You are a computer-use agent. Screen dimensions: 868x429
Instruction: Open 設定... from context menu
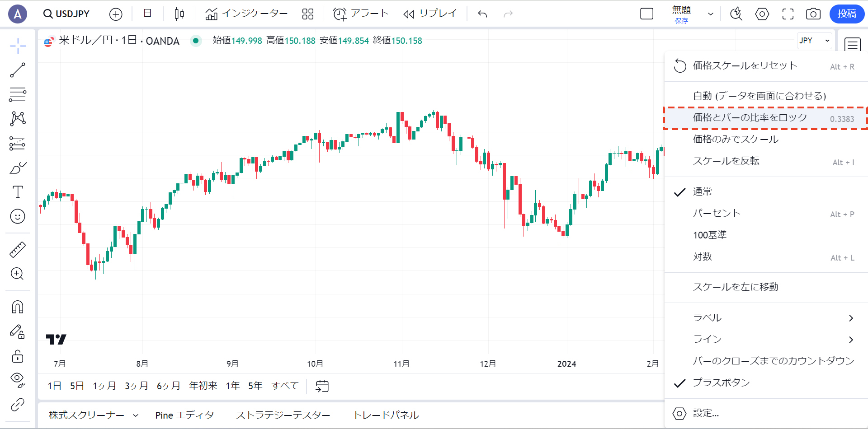point(766,413)
